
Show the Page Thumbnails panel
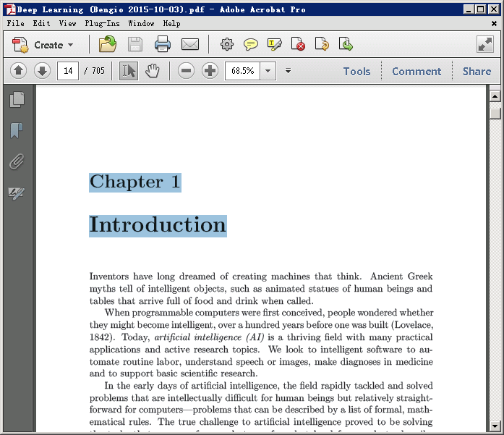[x=17, y=99]
